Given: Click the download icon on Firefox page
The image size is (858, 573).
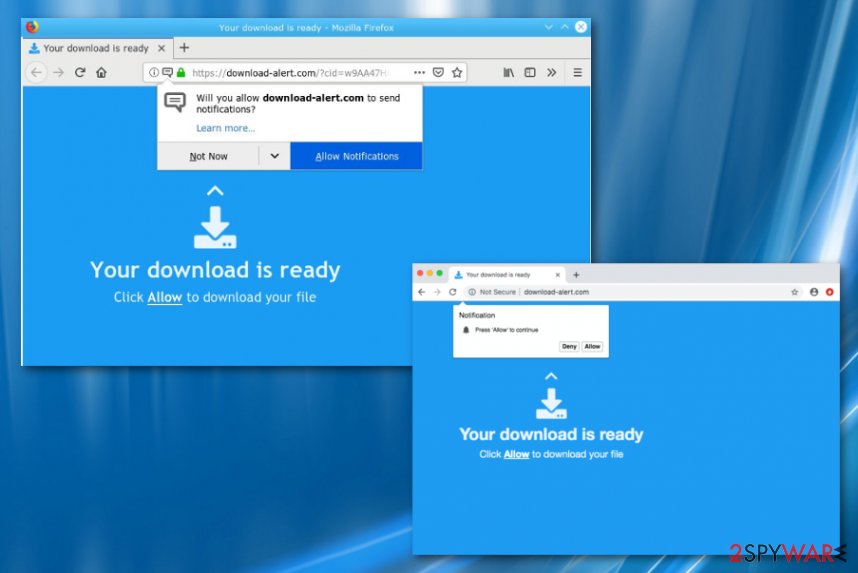Looking at the screenshot, I should (215, 227).
